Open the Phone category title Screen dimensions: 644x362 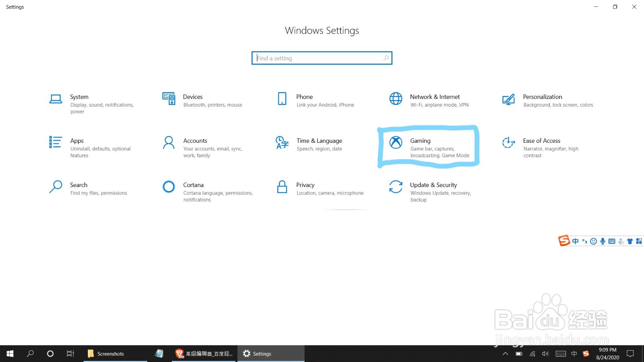click(304, 97)
